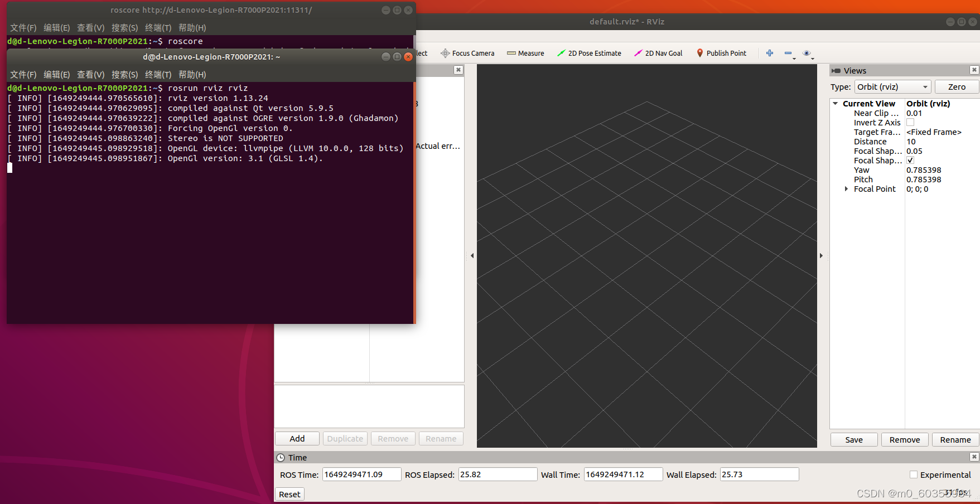Select the Near Clip value 0.01
This screenshot has height=504, width=980.
click(x=914, y=113)
